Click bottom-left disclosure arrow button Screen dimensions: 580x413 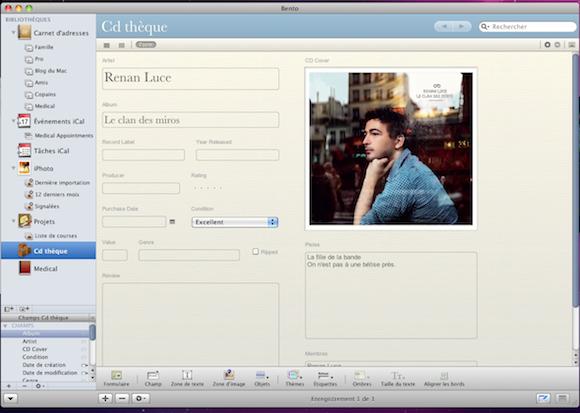click(10, 398)
